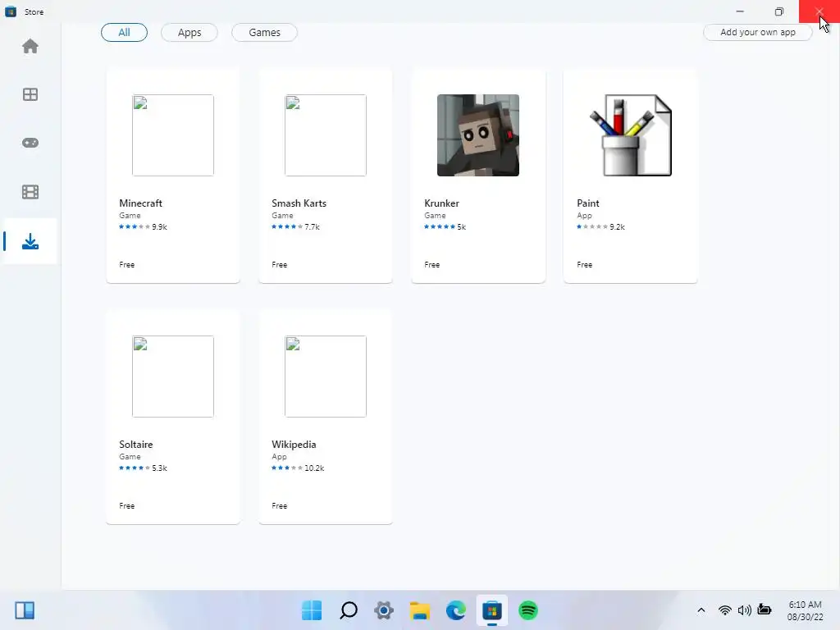
Task: Click the Soltaire title text
Action: (x=136, y=444)
